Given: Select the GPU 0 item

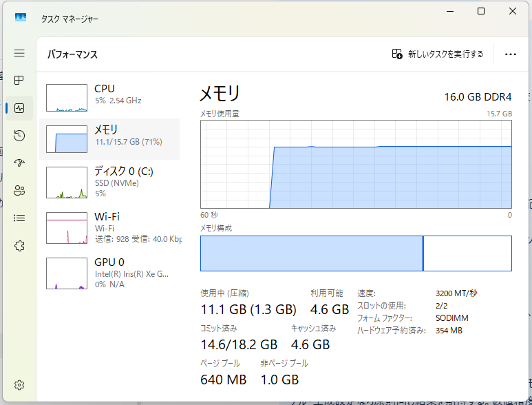Looking at the screenshot, I should click(x=109, y=273).
